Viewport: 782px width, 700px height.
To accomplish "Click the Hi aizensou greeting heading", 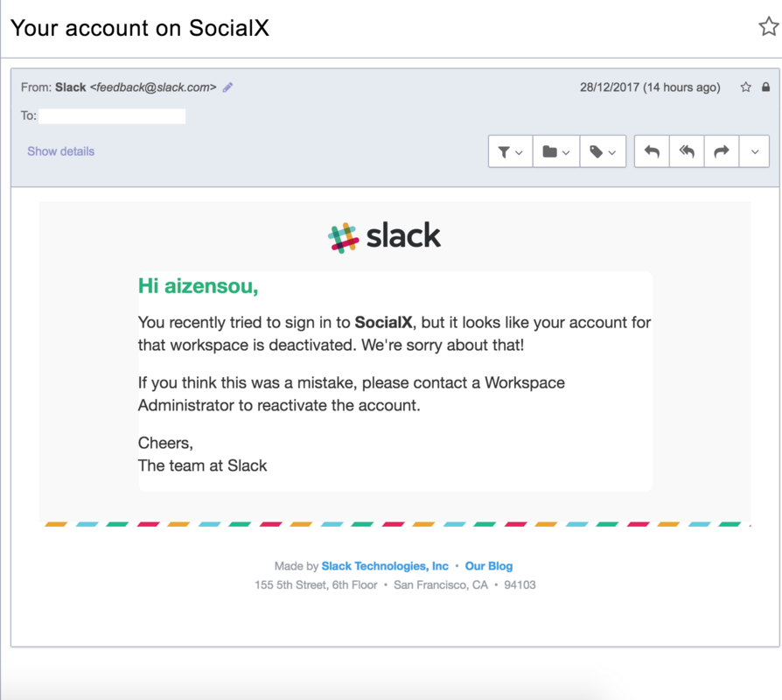I will point(198,286).
